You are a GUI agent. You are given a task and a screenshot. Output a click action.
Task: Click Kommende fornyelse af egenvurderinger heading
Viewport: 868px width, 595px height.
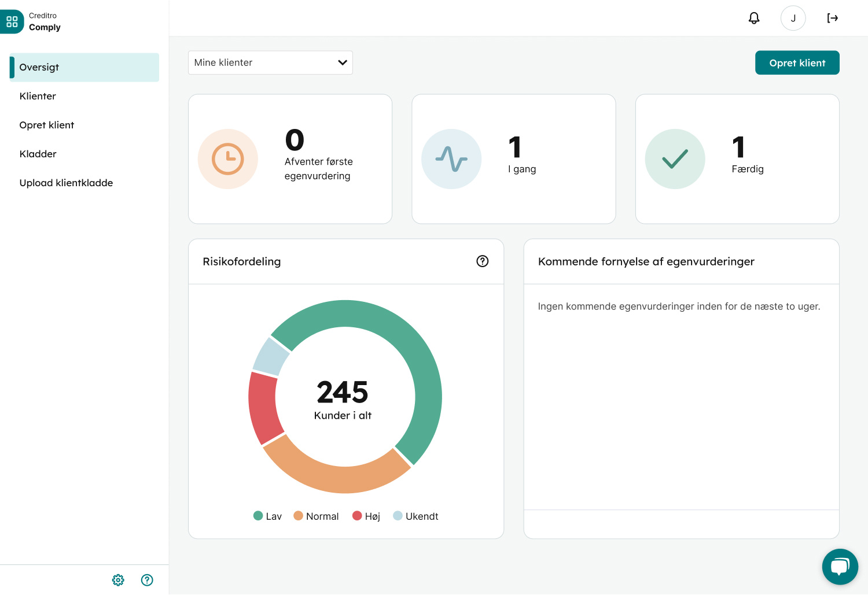646,261
